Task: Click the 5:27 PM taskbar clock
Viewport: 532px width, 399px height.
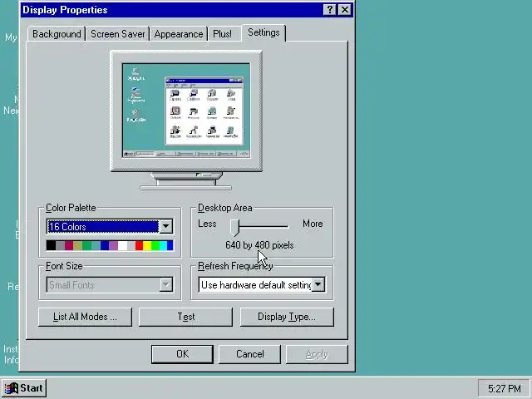Action: [504, 388]
